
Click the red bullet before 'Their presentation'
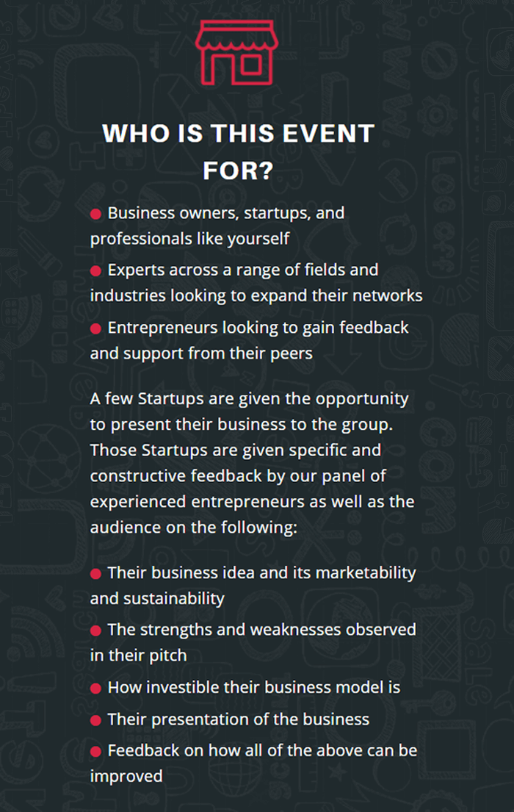[95, 720]
